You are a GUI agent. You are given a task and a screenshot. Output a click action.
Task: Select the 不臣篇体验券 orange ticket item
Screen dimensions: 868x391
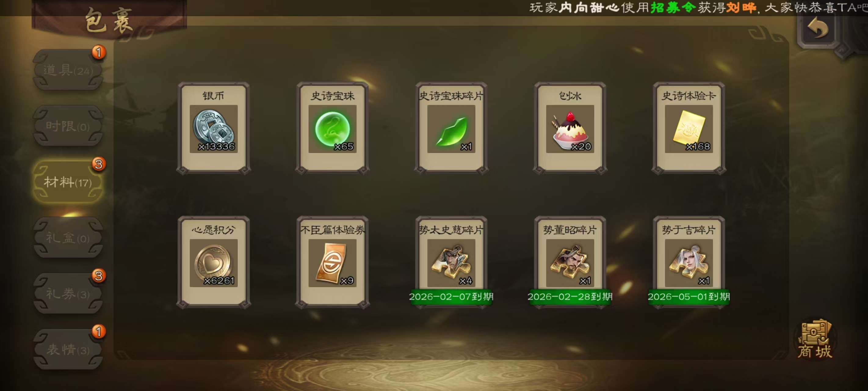click(x=332, y=262)
